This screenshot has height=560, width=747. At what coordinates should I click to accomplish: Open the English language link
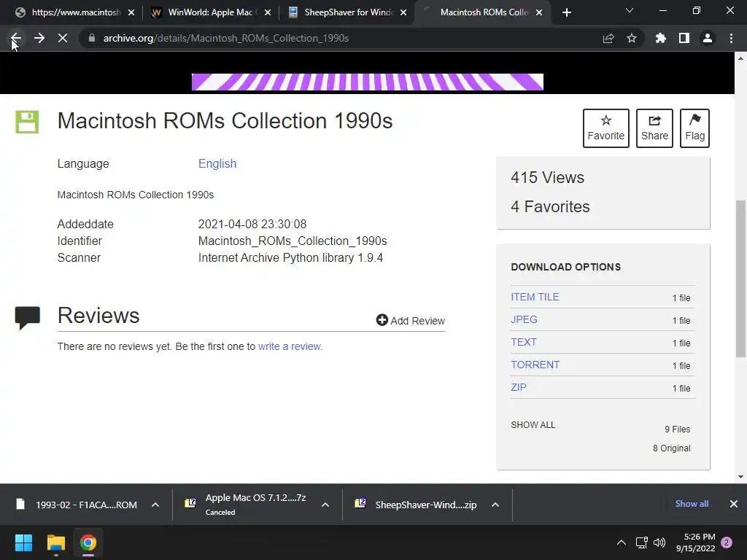tap(217, 163)
